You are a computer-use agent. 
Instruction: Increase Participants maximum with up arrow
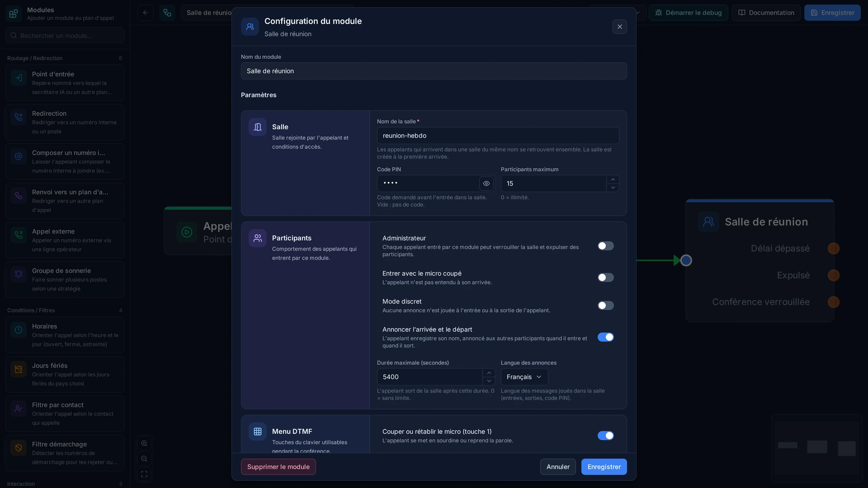click(x=613, y=179)
